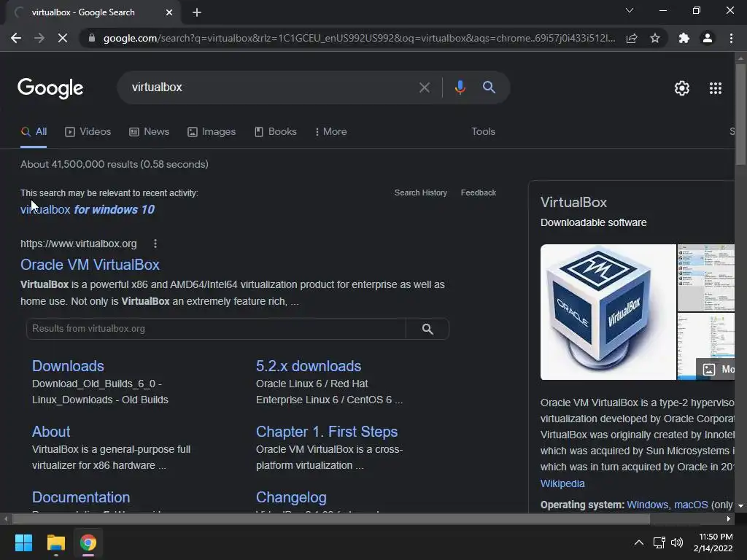Switch to the Books tab
Screen dimensions: 747x560
point(276,132)
